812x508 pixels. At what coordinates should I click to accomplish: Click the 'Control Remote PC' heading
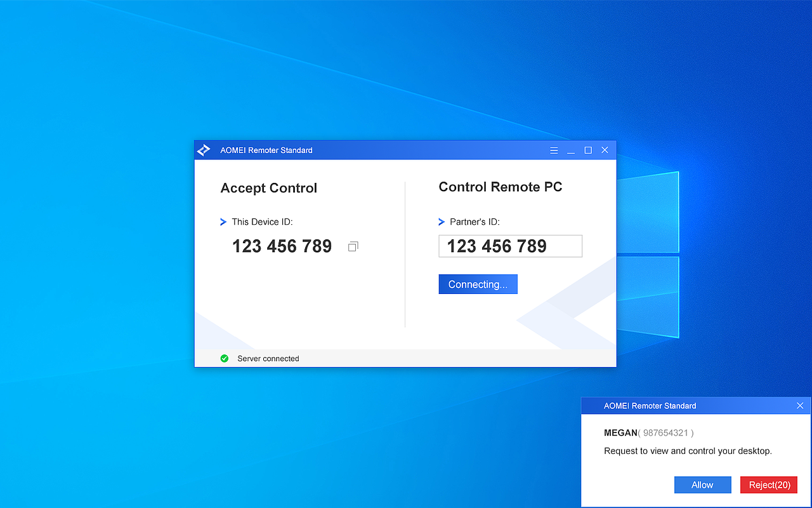(501, 187)
